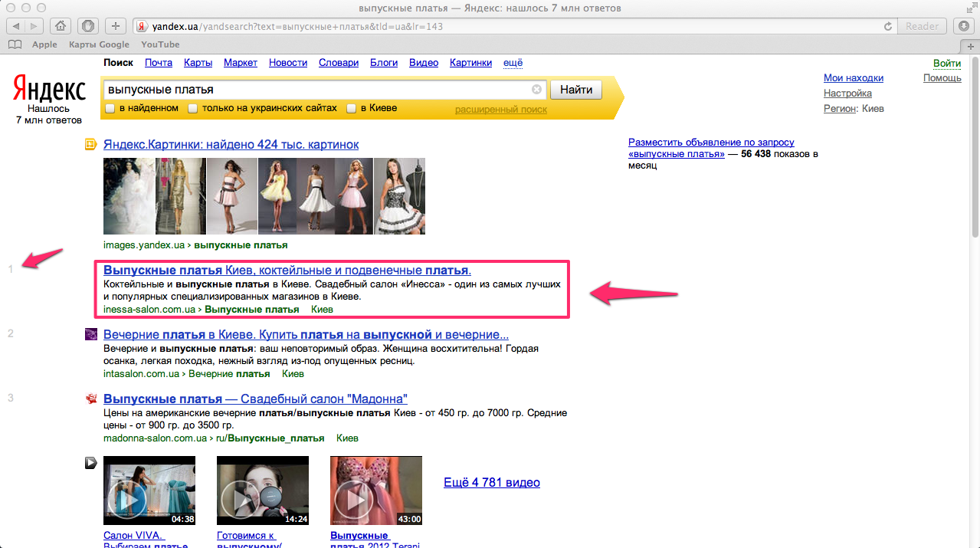Viewport: 980px width, 548px height.
Task: Open new tab with plus at tab bar
Action: point(971,45)
